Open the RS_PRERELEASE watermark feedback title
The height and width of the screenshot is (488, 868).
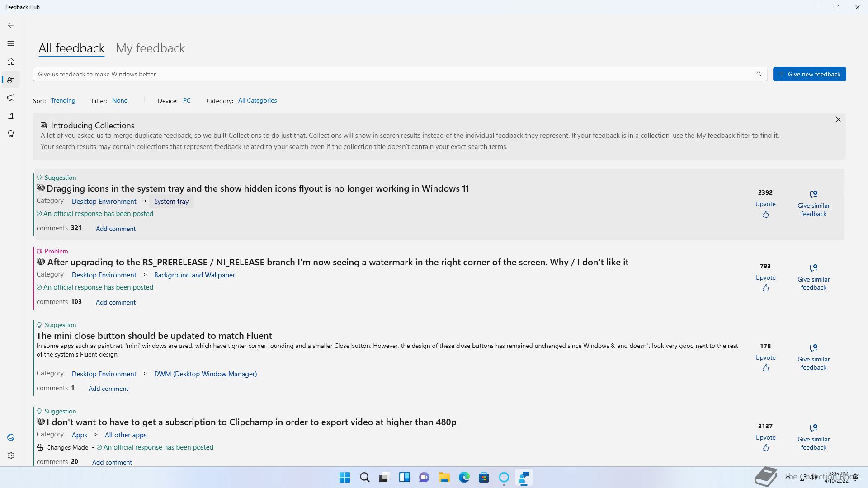(x=338, y=262)
